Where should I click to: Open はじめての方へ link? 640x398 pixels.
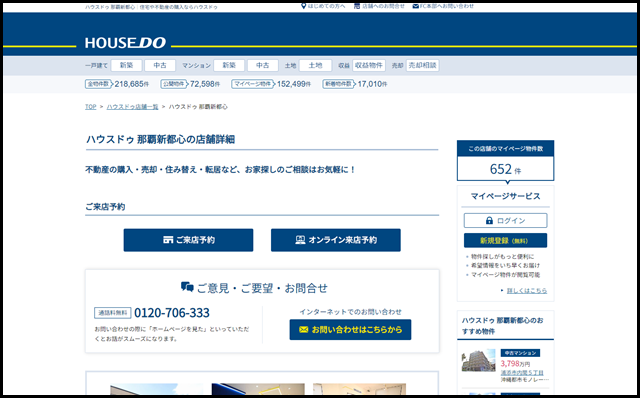(327, 6)
